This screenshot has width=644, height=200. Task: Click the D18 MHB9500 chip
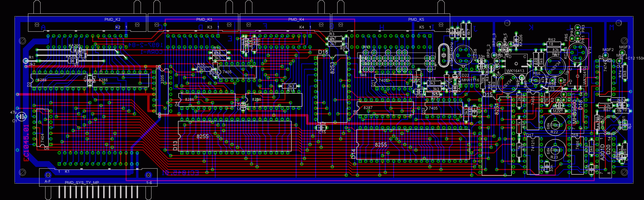(x=578, y=111)
